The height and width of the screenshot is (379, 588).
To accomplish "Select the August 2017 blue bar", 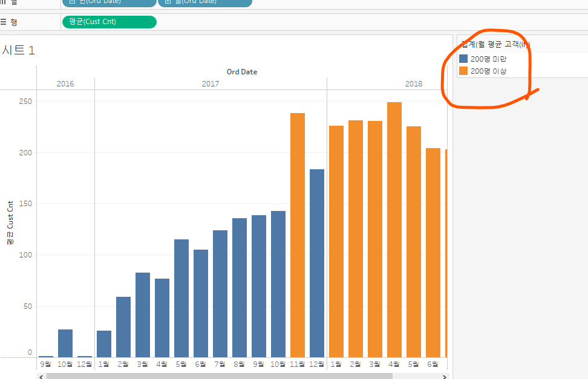I will 240,288.
